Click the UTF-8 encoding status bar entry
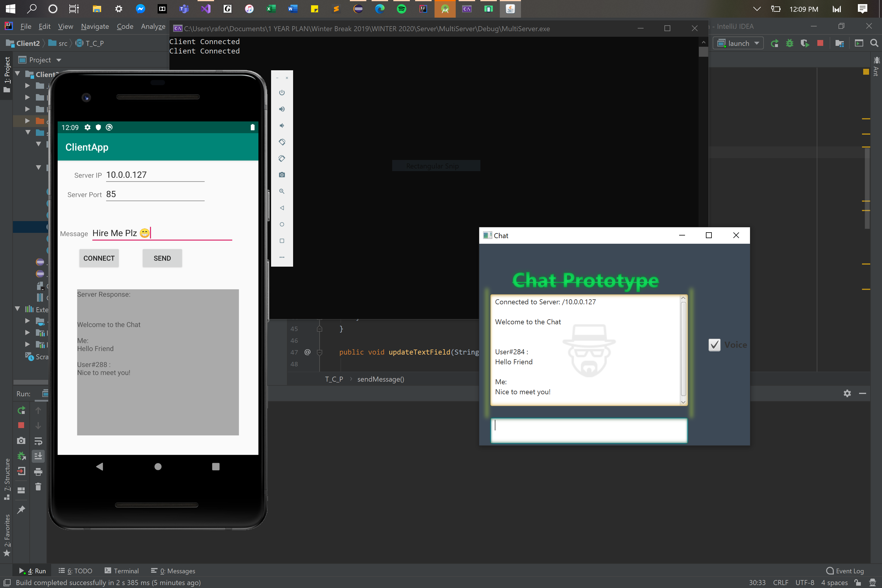Image resolution: width=882 pixels, height=588 pixels. [805, 582]
